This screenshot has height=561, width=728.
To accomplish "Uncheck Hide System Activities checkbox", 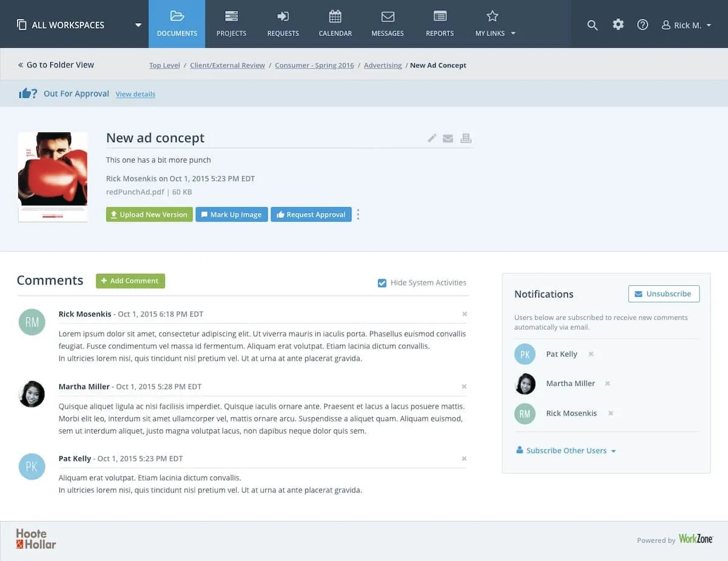I will 382,283.
